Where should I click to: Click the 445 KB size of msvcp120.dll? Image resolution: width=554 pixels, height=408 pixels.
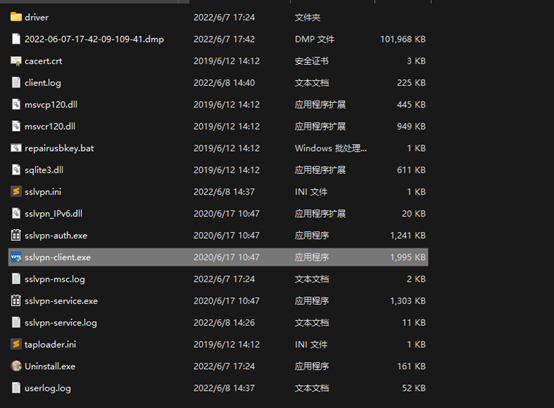pyautogui.click(x=411, y=105)
